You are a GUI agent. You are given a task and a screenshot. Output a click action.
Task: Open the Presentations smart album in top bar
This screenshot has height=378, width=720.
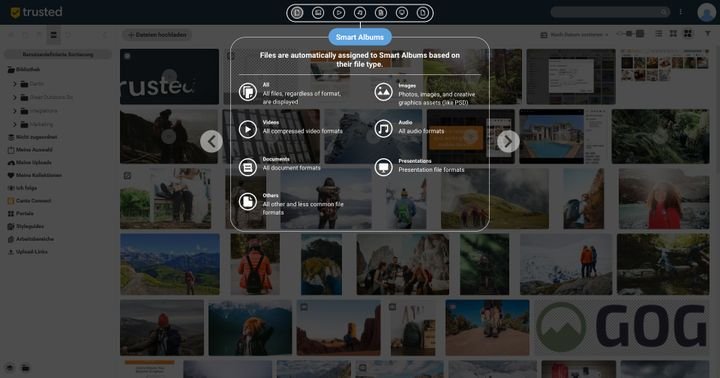tap(402, 13)
